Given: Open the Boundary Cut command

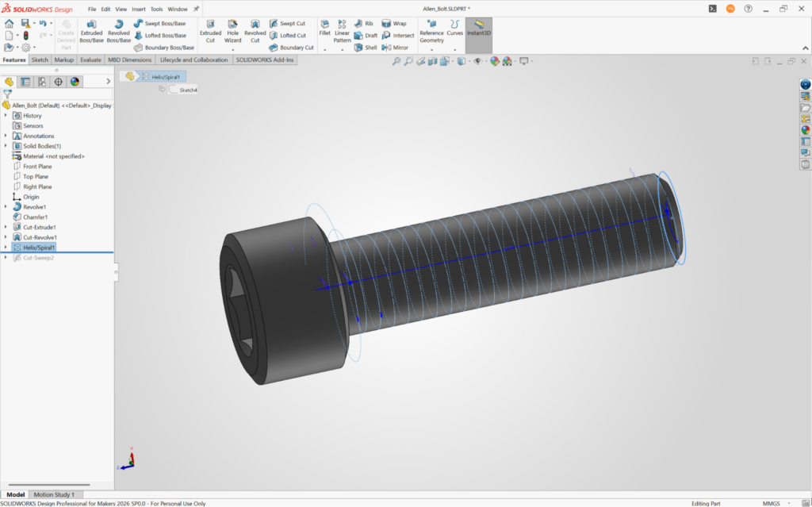Looking at the screenshot, I should (291, 47).
